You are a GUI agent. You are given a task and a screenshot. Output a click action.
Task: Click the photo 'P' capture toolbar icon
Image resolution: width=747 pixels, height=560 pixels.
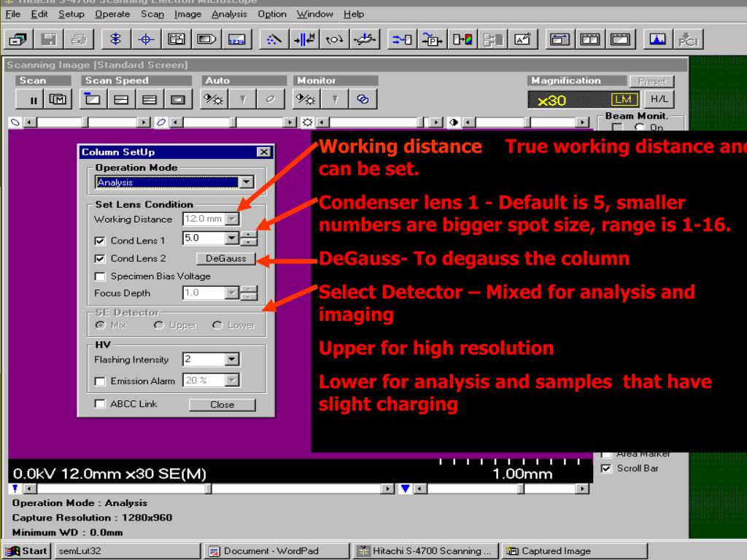pyautogui.click(x=432, y=39)
